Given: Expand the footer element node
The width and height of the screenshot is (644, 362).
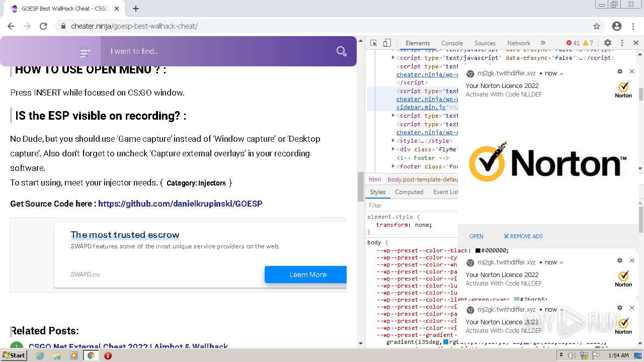Looking at the screenshot, I should 393,166.
